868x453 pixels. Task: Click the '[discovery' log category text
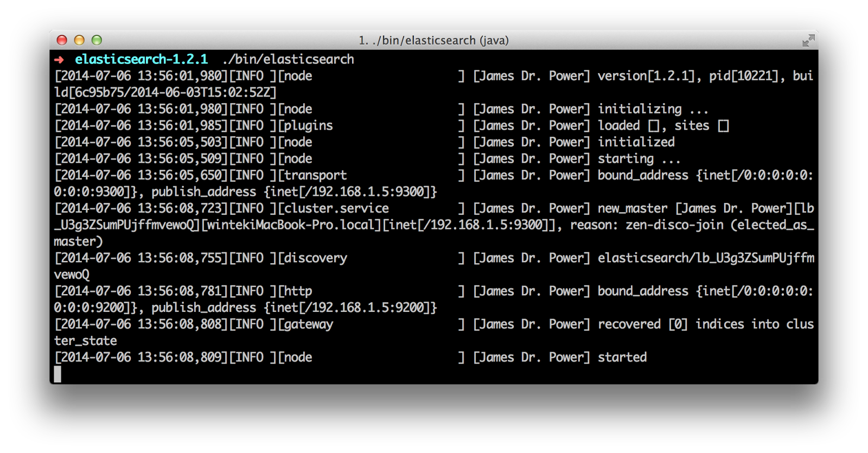tap(312, 258)
